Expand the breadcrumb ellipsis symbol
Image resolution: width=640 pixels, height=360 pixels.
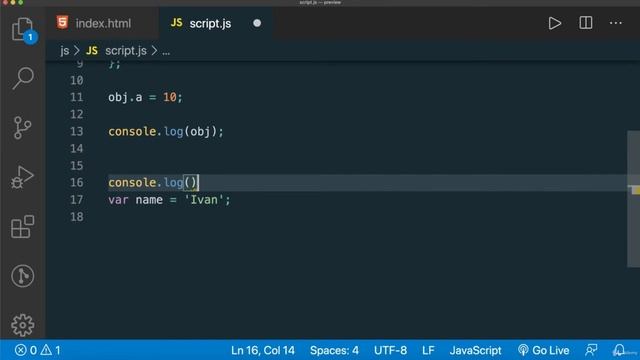(x=166, y=51)
